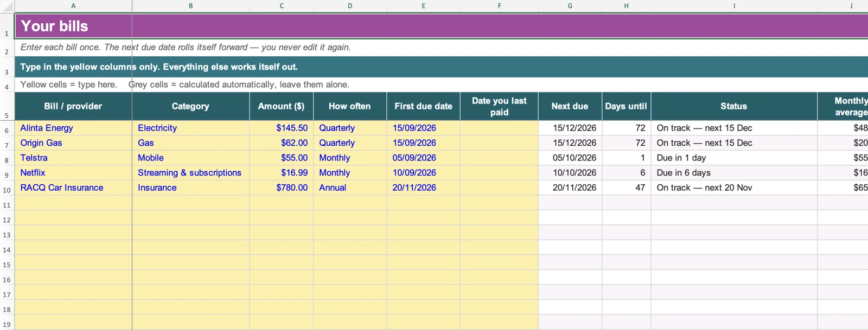Click the select-all corner triangle
This screenshot has width=868, height=330.
7,6
